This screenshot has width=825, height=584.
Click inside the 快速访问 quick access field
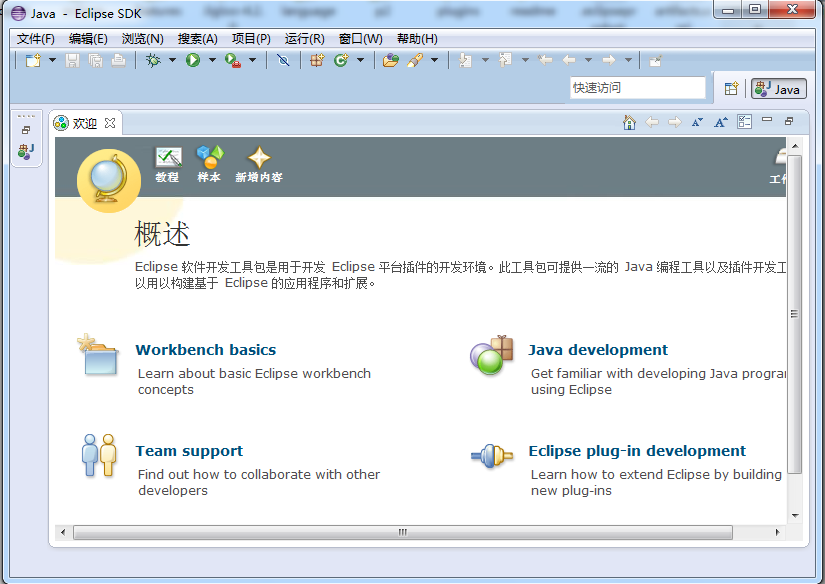coord(637,87)
